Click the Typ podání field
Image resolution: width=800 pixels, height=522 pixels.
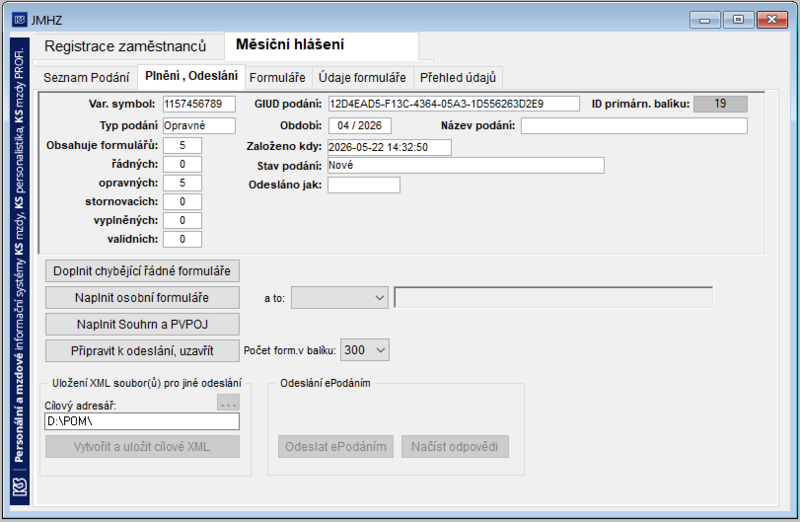[x=199, y=126]
